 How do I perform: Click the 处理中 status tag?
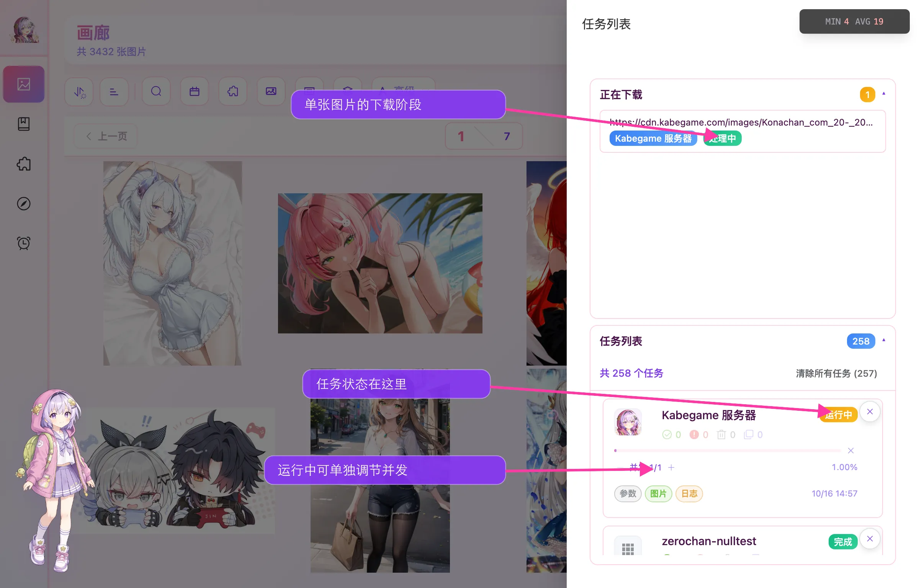(x=722, y=138)
